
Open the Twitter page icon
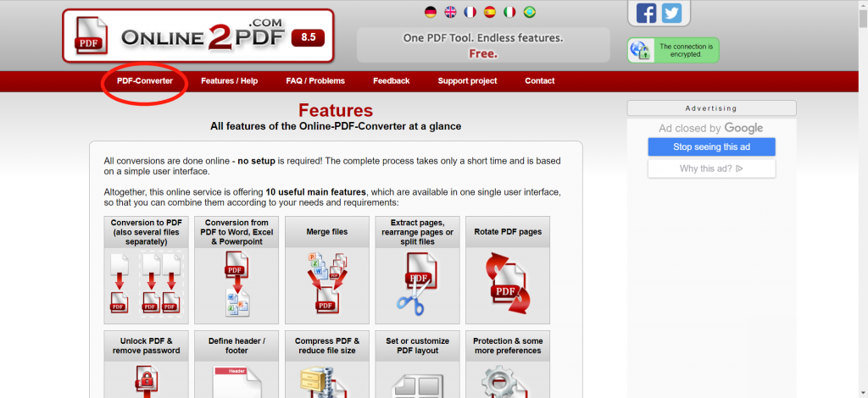[x=671, y=13]
